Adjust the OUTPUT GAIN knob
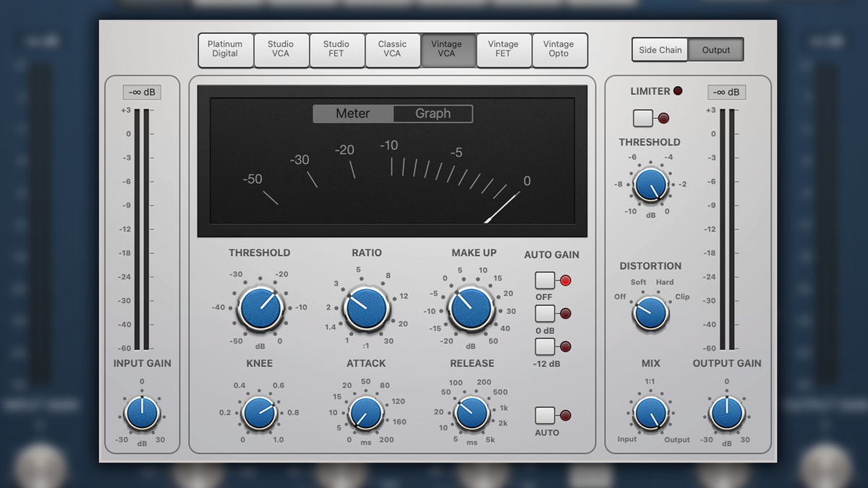The height and width of the screenshot is (488, 868). 727,412
